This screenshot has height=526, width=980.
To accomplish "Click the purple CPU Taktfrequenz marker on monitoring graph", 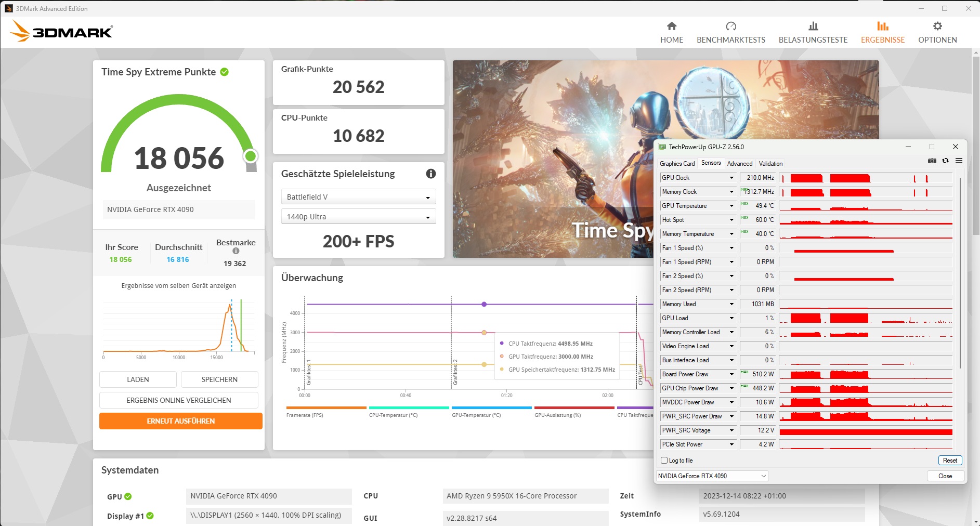I will (x=484, y=304).
